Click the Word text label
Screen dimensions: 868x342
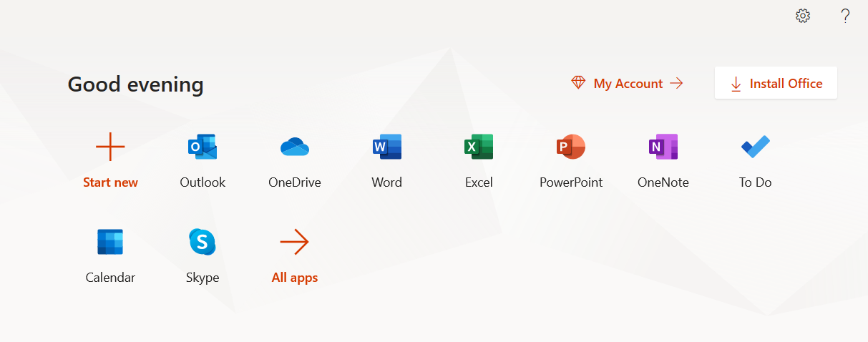click(x=387, y=182)
